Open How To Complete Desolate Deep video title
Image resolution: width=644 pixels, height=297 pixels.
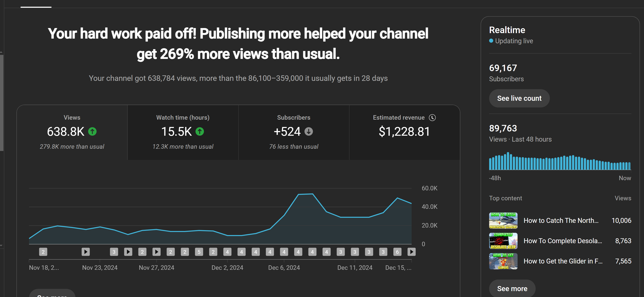562,241
